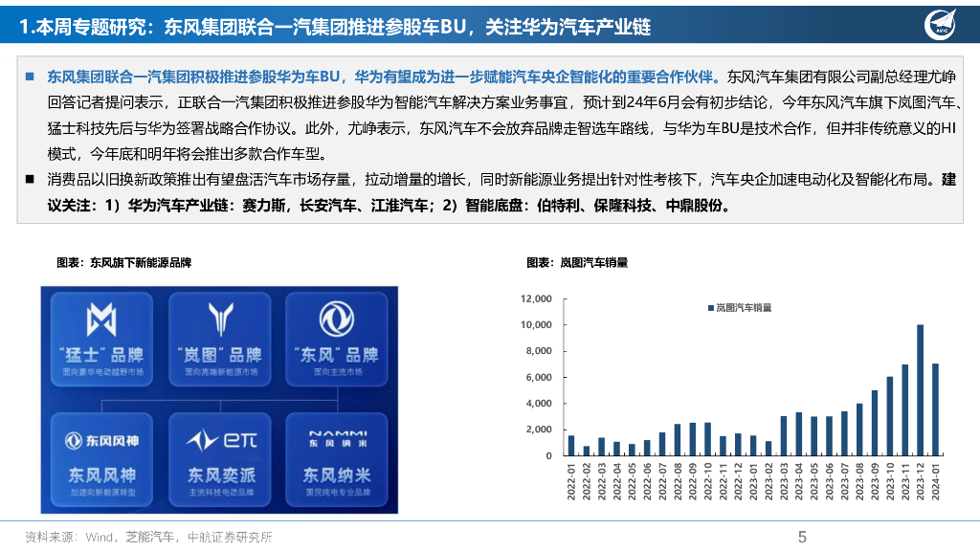Click subtitle 面向高端新能源市场
Screen dimensions: 980x551
point(221,372)
